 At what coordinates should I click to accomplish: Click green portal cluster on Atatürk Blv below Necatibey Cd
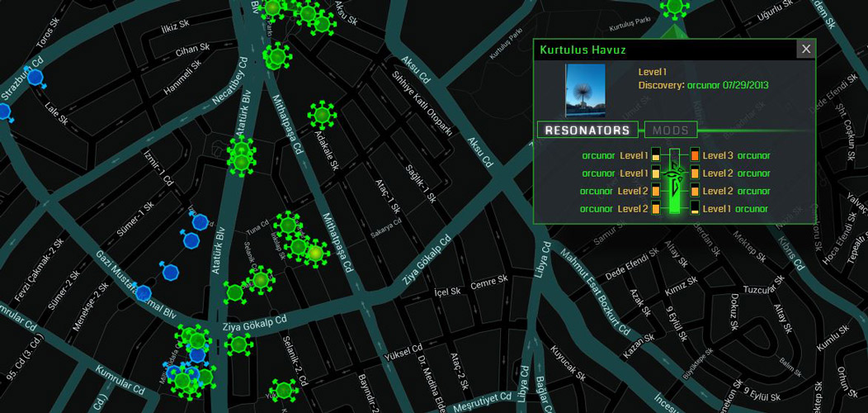241,156
